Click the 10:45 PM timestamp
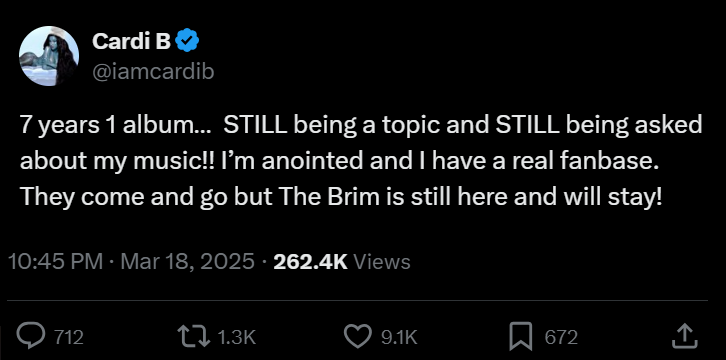The height and width of the screenshot is (360, 726). coord(56,261)
